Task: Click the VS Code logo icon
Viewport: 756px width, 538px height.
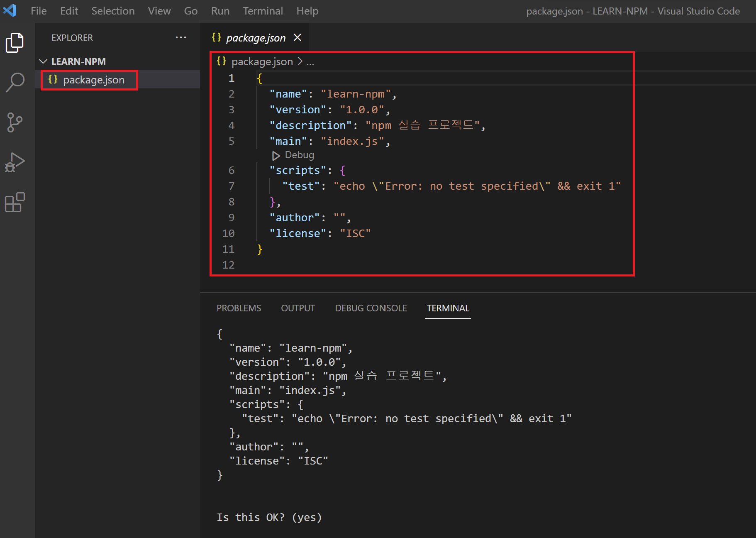Action: point(10,10)
